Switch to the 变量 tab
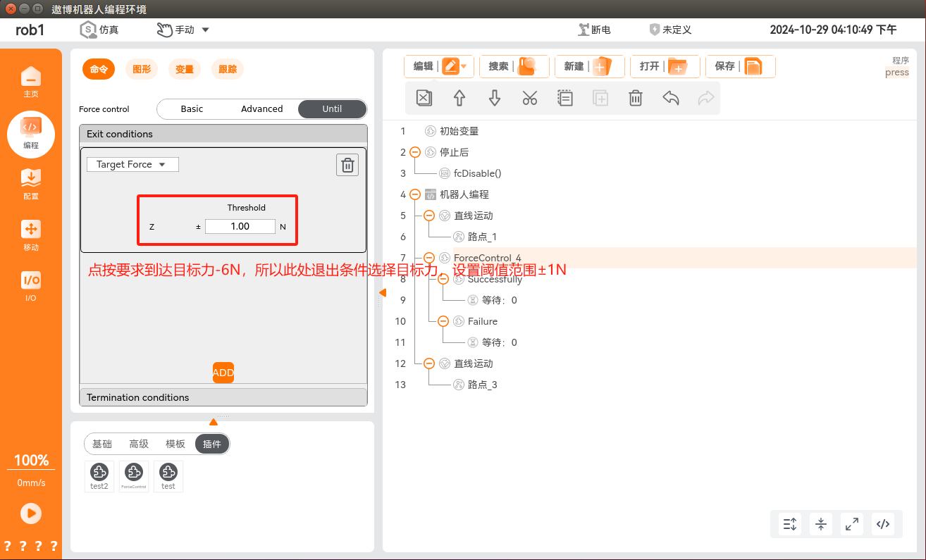Screen dimensions: 926x560 coord(185,69)
